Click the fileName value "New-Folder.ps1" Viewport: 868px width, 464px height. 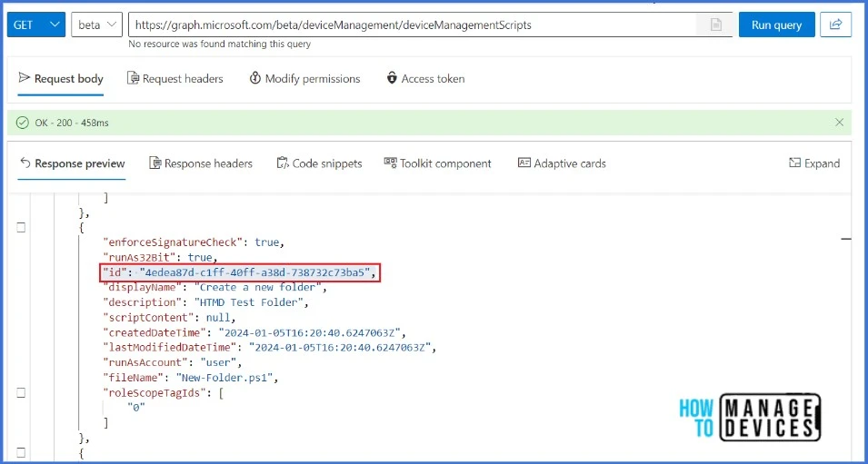pyautogui.click(x=224, y=378)
